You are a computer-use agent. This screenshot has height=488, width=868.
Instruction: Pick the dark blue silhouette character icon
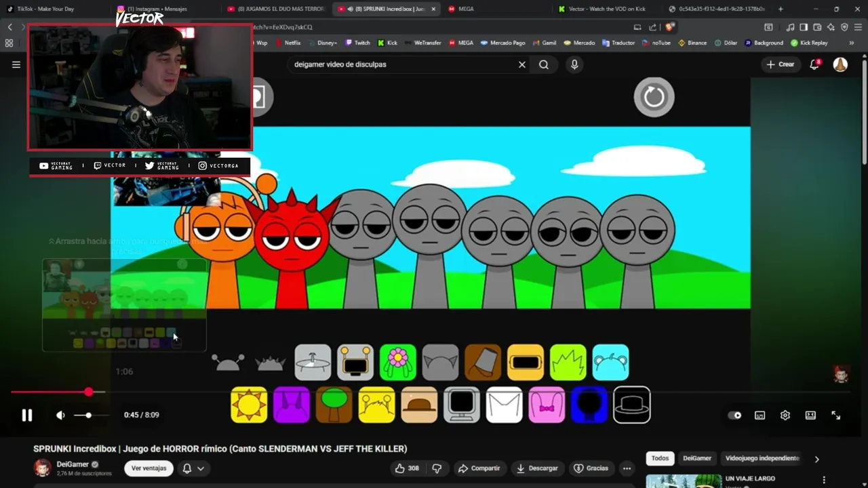589,405
